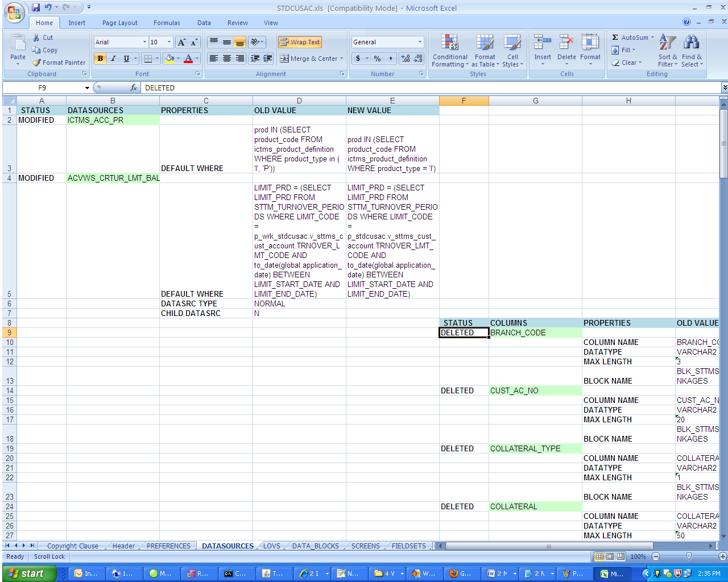Apply center horizontal alignment
The height and width of the screenshot is (582, 728).
coord(227,59)
